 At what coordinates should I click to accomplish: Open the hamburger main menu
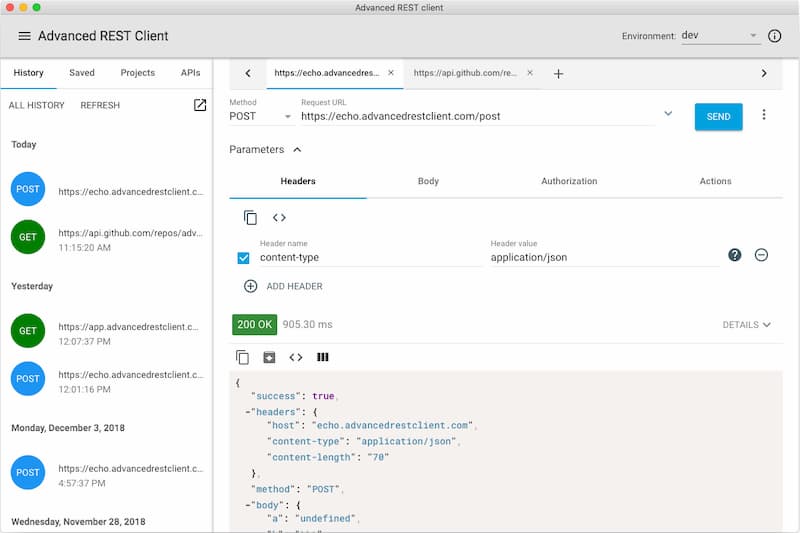(25, 36)
